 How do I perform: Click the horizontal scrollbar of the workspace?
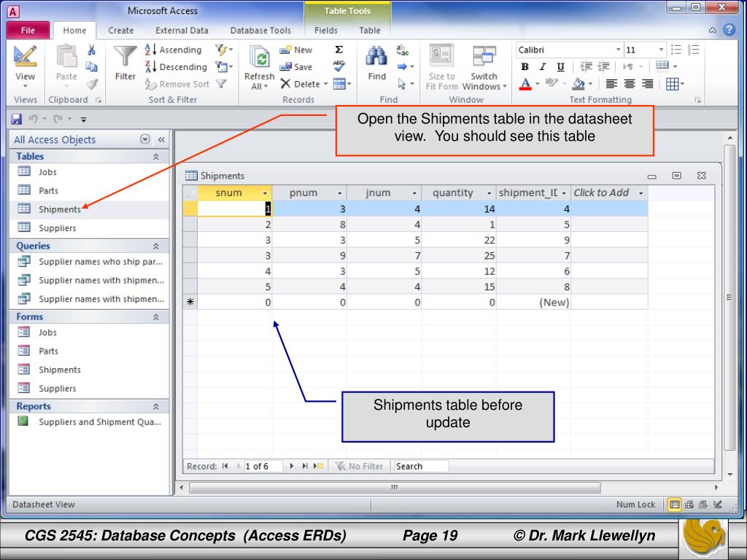(x=395, y=488)
